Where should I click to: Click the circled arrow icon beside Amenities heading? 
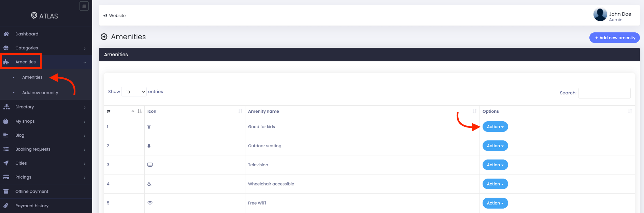pos(104,37)
